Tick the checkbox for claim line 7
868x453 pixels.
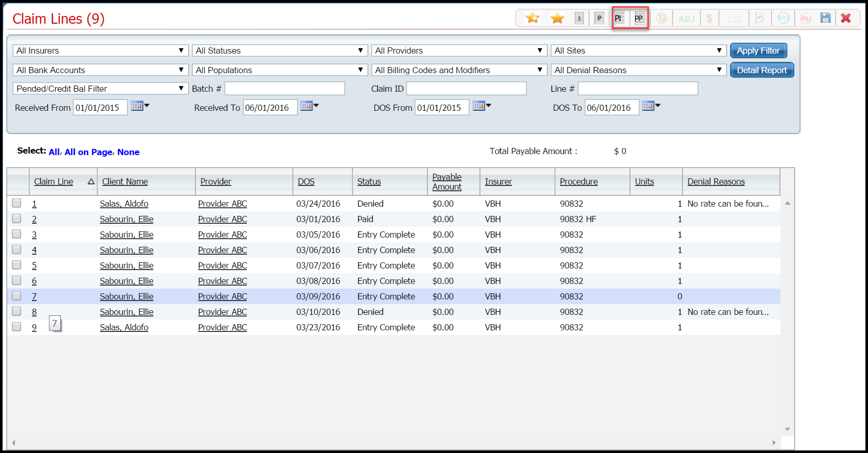point(16,296)
